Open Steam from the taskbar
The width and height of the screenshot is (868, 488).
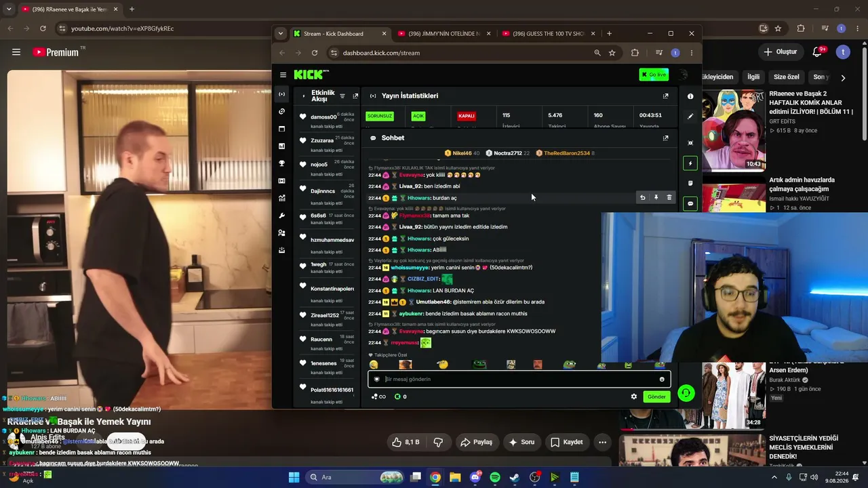click(515, 477)
